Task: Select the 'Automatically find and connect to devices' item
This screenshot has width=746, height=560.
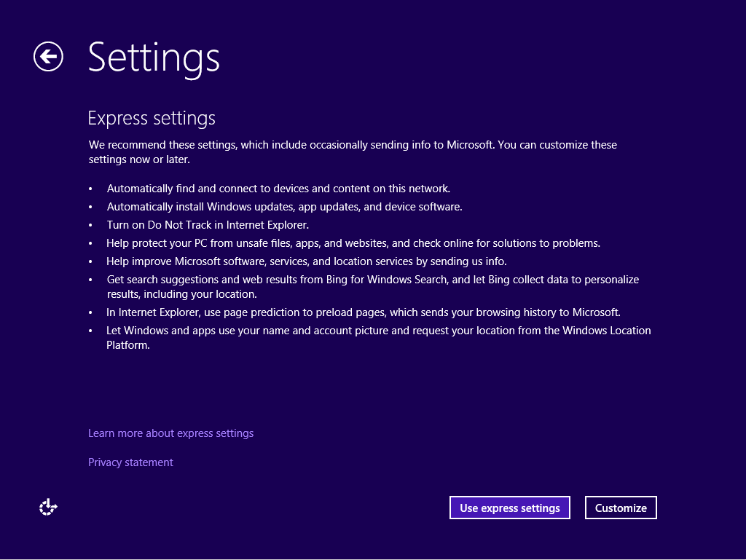Action: pos(278,189)
